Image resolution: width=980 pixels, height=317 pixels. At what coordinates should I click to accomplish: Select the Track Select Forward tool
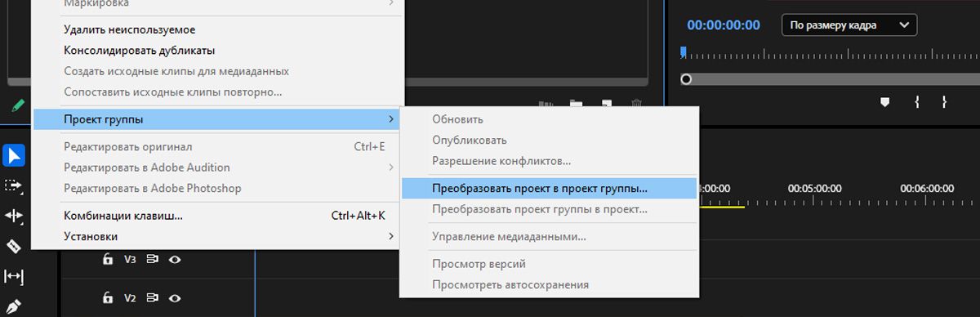[15, 185]
